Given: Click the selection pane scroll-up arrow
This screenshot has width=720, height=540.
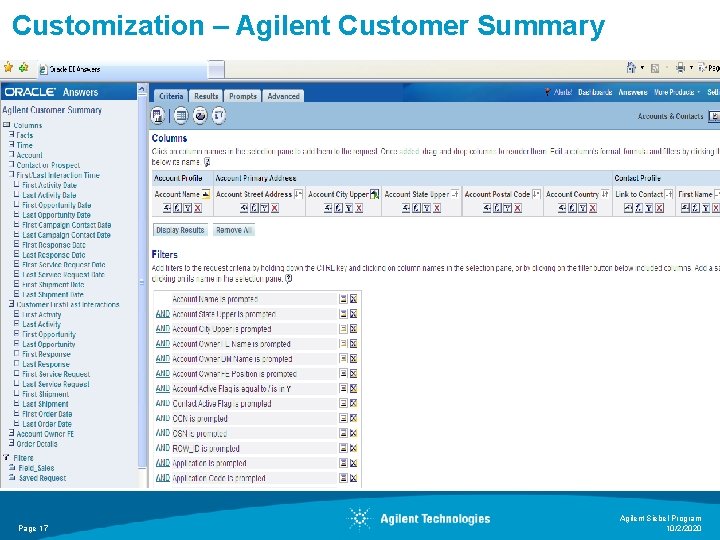Looking at the screenshot, I should pyautogui.click(x=142, y=89).
